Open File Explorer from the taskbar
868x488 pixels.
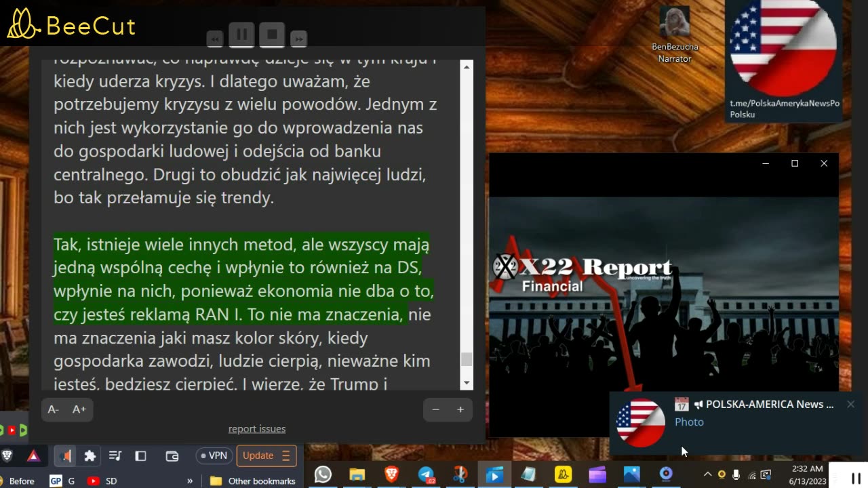[x=357, y=474]
